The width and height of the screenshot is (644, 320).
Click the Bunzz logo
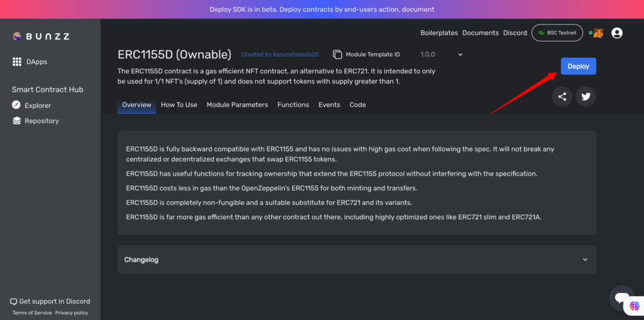[x=41, y=36]
